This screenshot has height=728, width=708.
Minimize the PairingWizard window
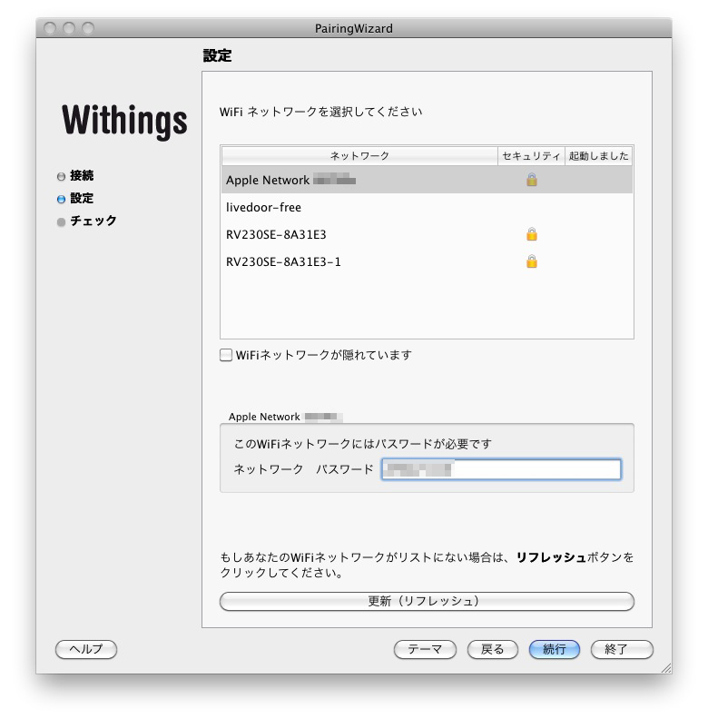(69, 28)
